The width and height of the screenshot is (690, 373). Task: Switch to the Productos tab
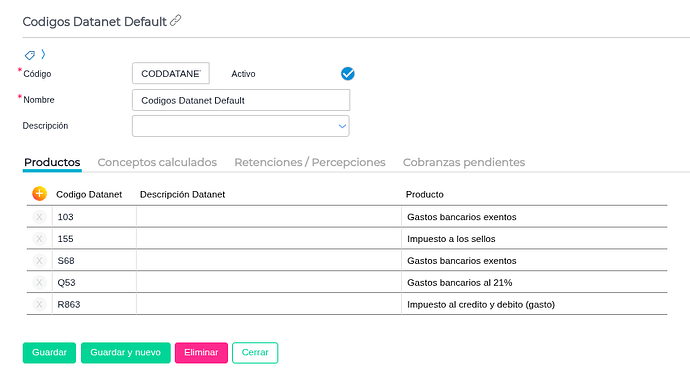pos(52,162)
